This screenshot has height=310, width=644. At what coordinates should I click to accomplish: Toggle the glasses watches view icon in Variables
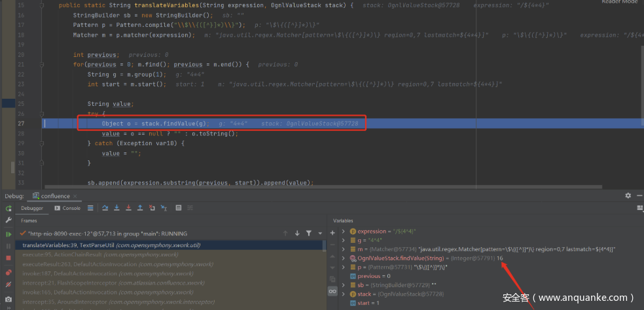[x=333, y=290]
